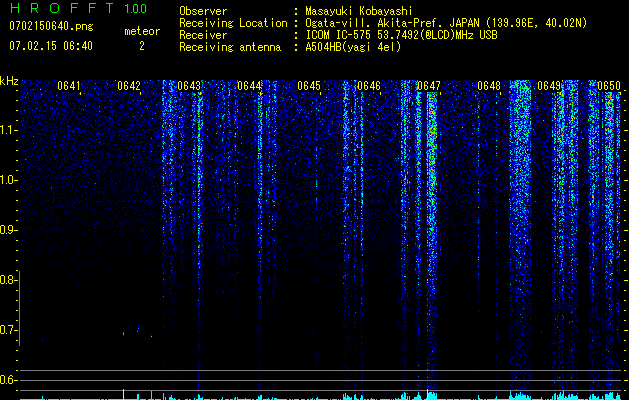Click frequency axis label 0.7

(8, 330)
